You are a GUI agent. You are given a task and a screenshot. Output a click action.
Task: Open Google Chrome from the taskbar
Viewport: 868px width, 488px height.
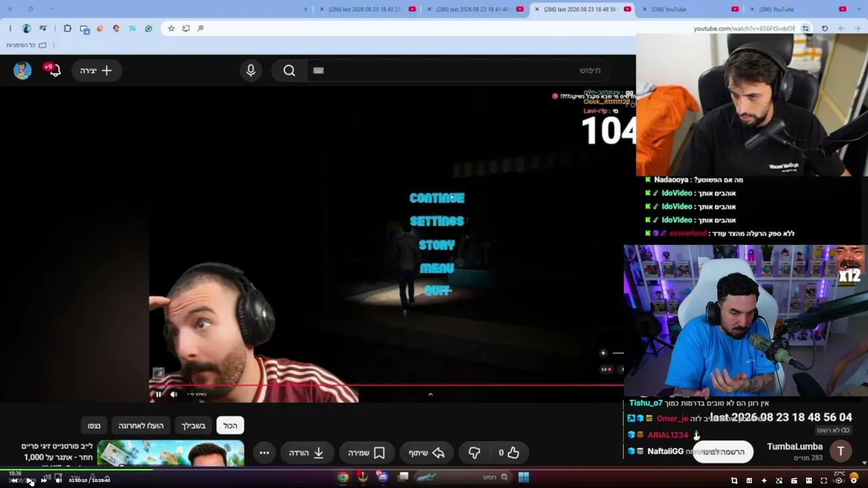343,477
